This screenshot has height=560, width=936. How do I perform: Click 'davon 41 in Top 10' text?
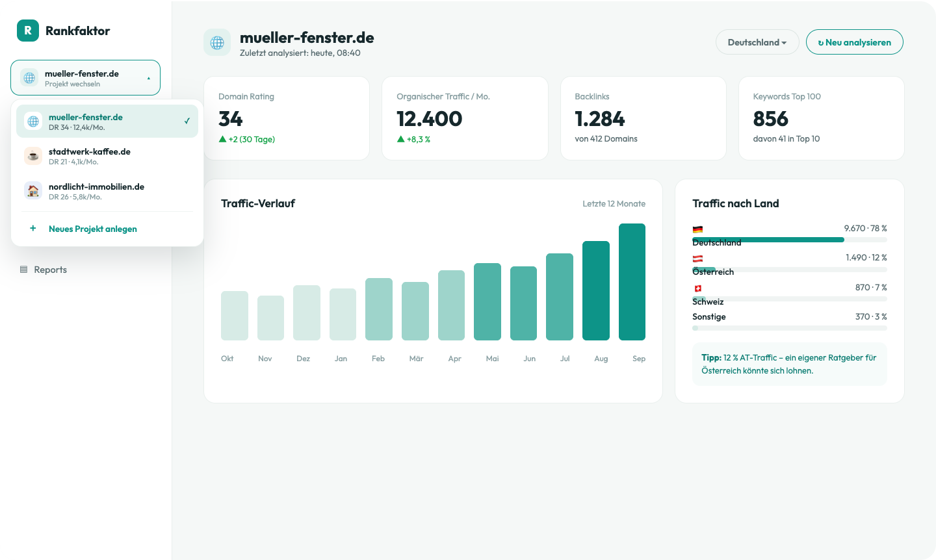786,138
